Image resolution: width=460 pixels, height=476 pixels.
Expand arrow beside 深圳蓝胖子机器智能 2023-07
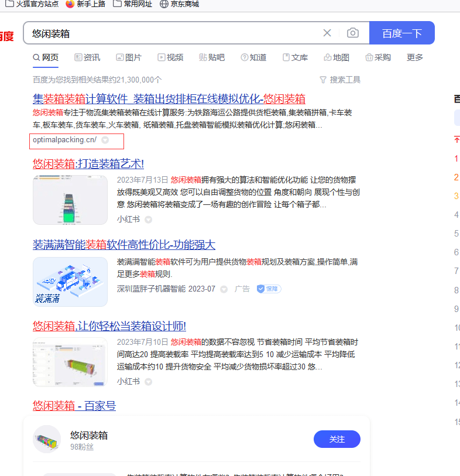point(224,289)
